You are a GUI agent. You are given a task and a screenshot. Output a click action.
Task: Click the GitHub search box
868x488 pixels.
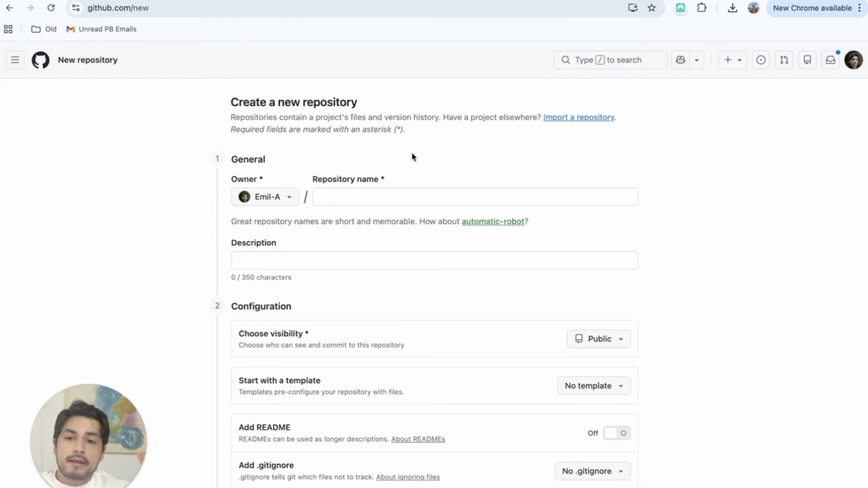[610, 60]
